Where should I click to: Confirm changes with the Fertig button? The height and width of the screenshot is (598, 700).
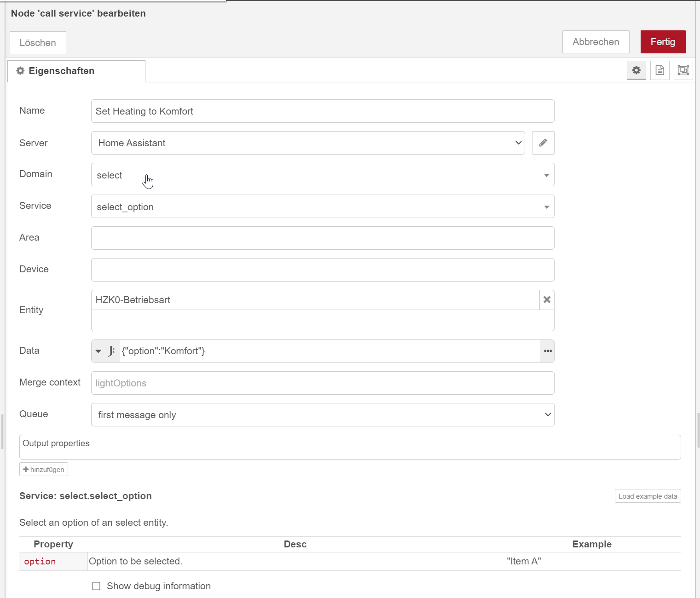point(663,41)
